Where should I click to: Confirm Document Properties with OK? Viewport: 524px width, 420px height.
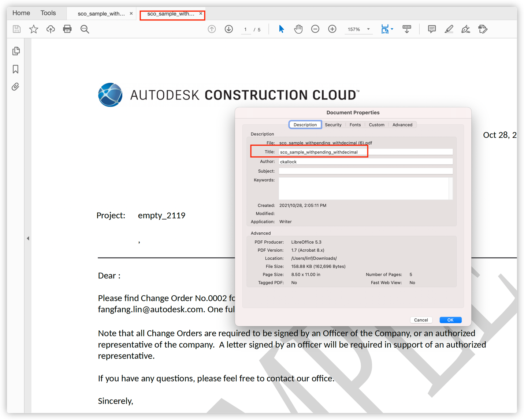pyautogui.click(x=450, y=320)
